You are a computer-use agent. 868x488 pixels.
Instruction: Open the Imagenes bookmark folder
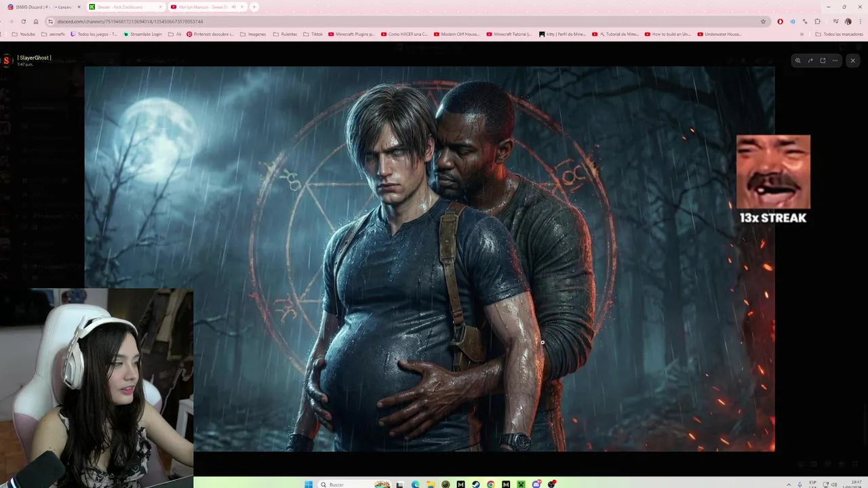[x=254, y=34]
